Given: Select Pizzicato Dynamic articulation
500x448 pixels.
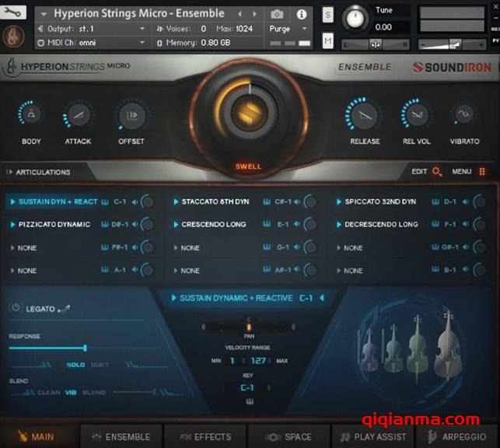Looking at the screenshot, I should pyautogui.click(x=54, y=225).
